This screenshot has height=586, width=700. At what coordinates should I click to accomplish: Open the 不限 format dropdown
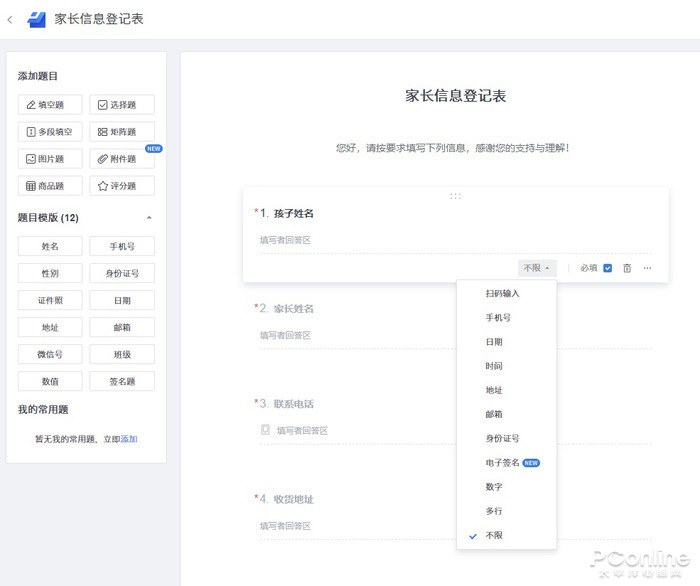point(536,268)
